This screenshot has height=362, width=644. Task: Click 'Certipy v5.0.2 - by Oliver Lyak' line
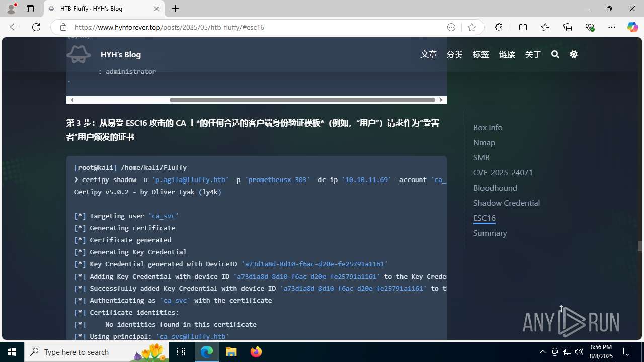pos(148,192)
